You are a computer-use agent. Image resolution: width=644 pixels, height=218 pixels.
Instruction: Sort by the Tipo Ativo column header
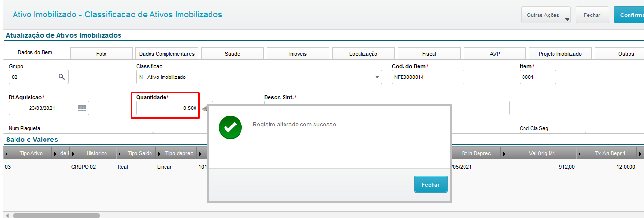click(31, 153)
